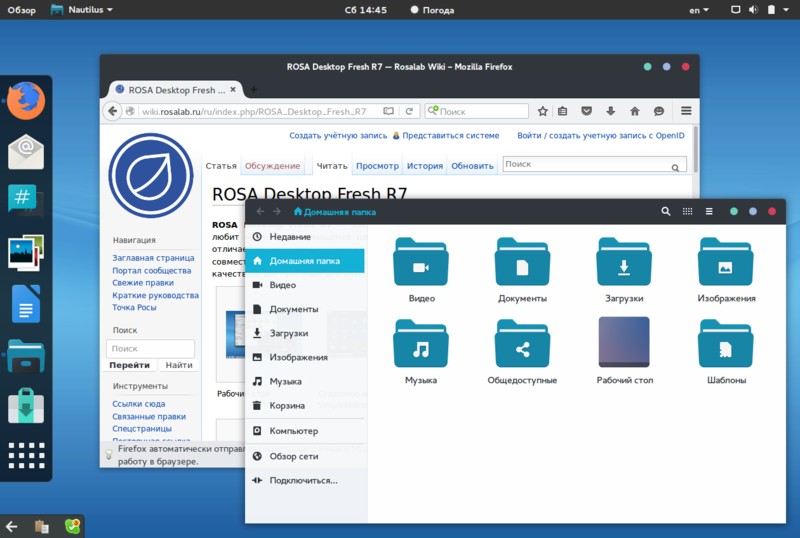
Task: Open the volume icon in top bar
Action: click(x=753, y=10)
